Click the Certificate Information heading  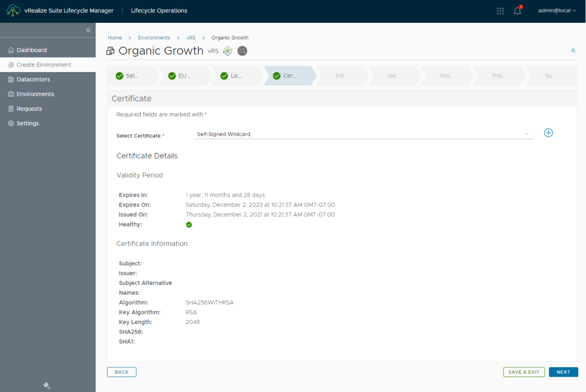pyautogui.click(x=152, y=244)
